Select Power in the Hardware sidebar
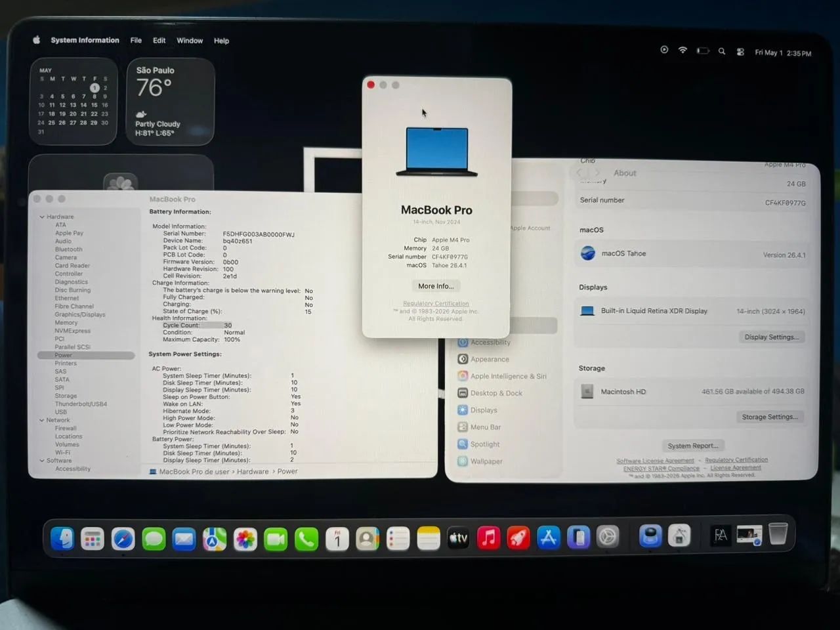840x630 pixels. 86,355
